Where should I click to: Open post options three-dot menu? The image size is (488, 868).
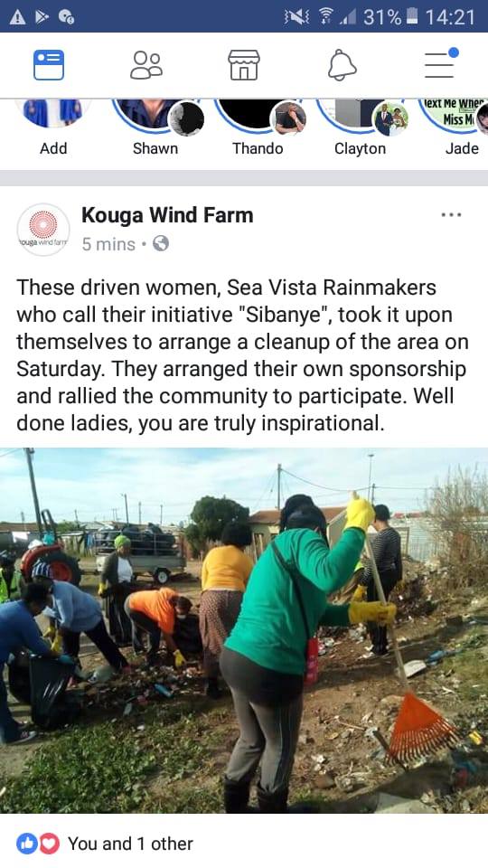click(x=451, y=215)
